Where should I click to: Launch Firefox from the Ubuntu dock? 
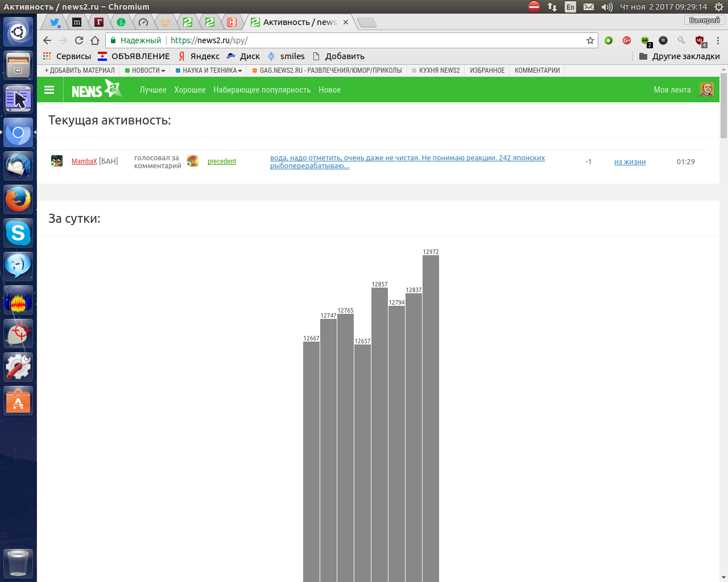click(18, 199)
